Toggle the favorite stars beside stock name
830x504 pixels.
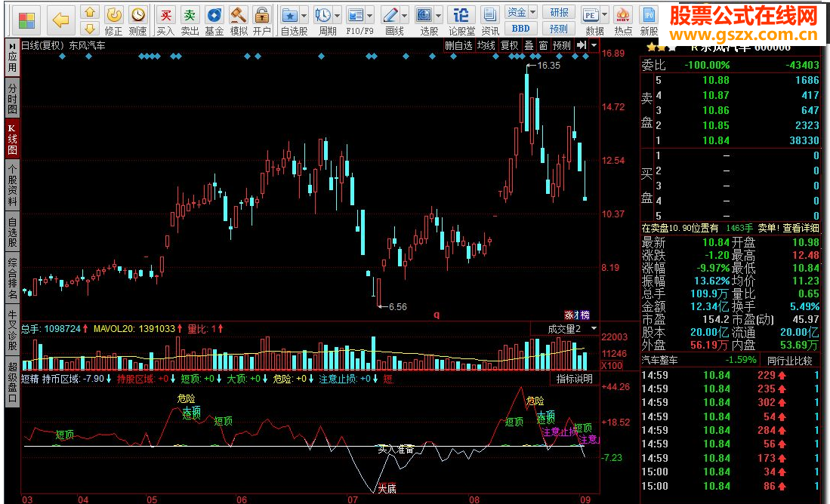[661, 48]
